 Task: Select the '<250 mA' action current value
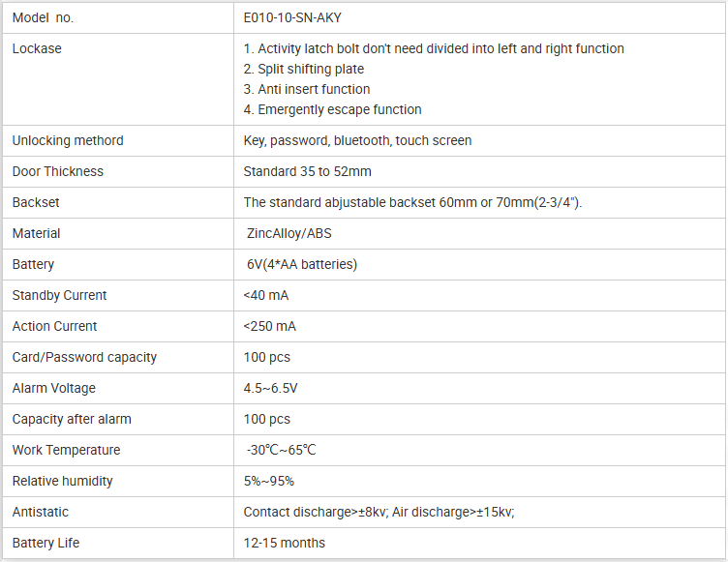click(x=270, y=326)
